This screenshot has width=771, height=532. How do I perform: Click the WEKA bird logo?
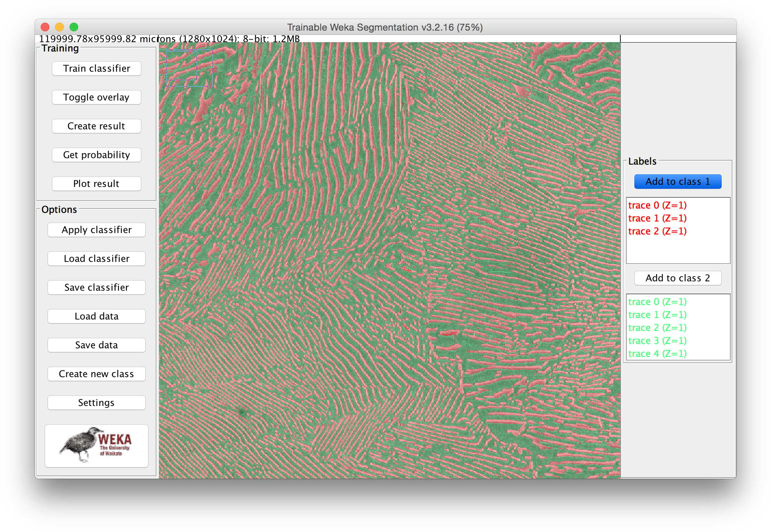(96, 446)
